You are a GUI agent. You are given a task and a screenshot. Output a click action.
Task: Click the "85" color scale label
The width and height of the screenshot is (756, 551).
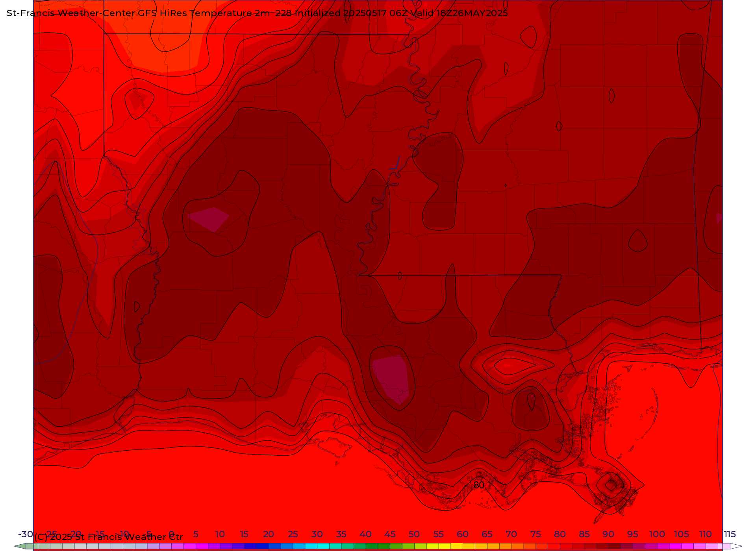[x=584, y=534]
